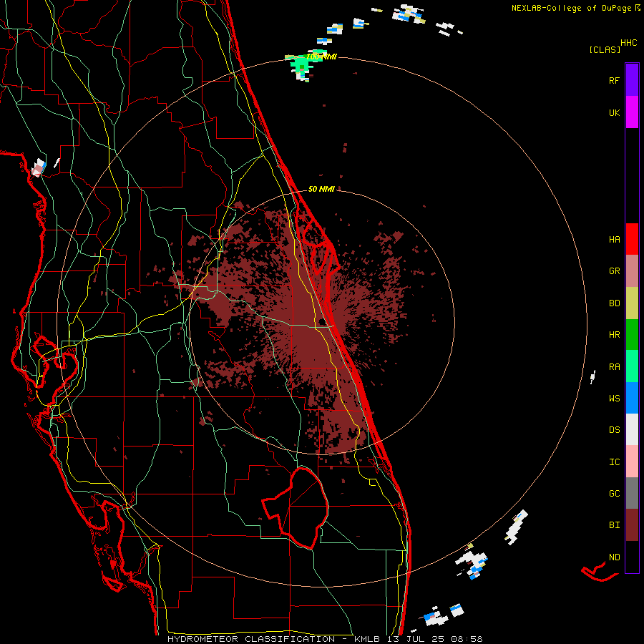
Task: Select the GR pink-brown legend swatch
Action: point(632,271)
